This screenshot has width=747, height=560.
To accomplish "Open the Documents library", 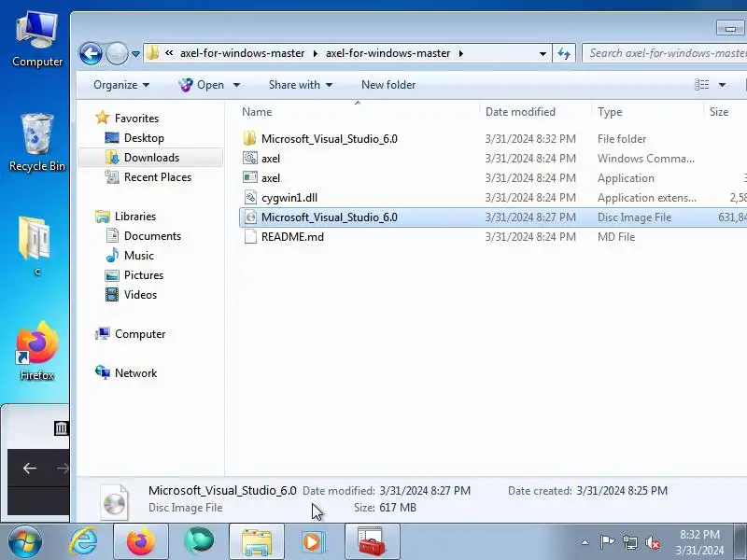I will [152, 236].
